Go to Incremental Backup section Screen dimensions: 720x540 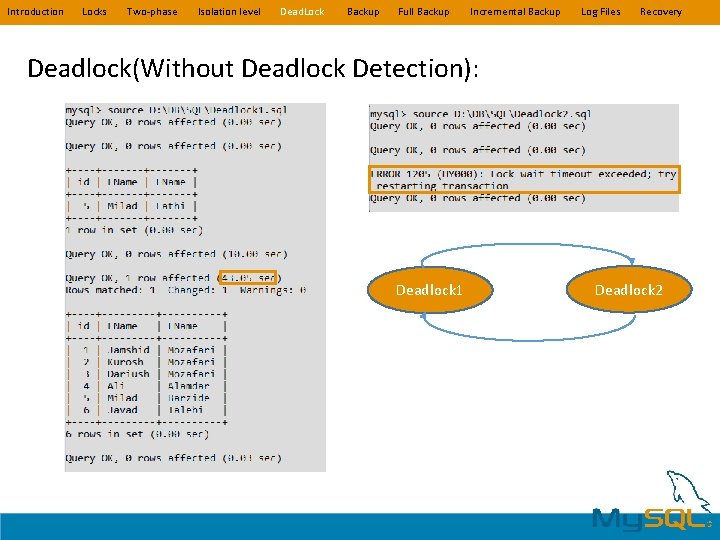515,12
